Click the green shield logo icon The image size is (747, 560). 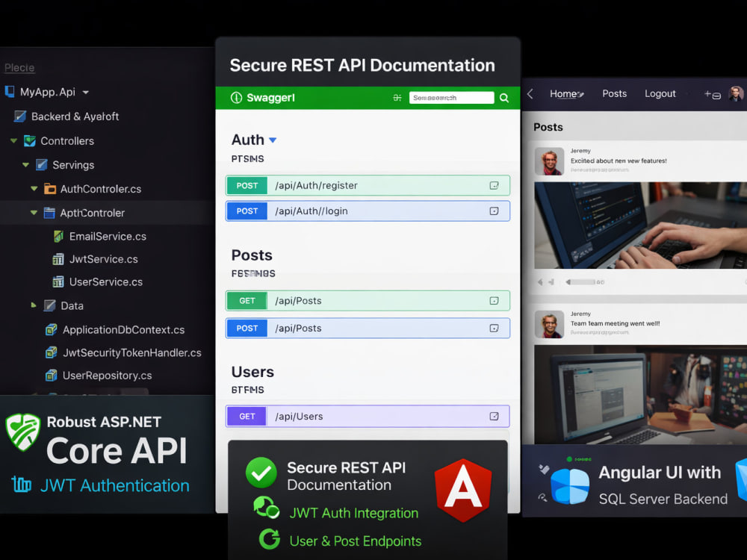pos(22,432)
